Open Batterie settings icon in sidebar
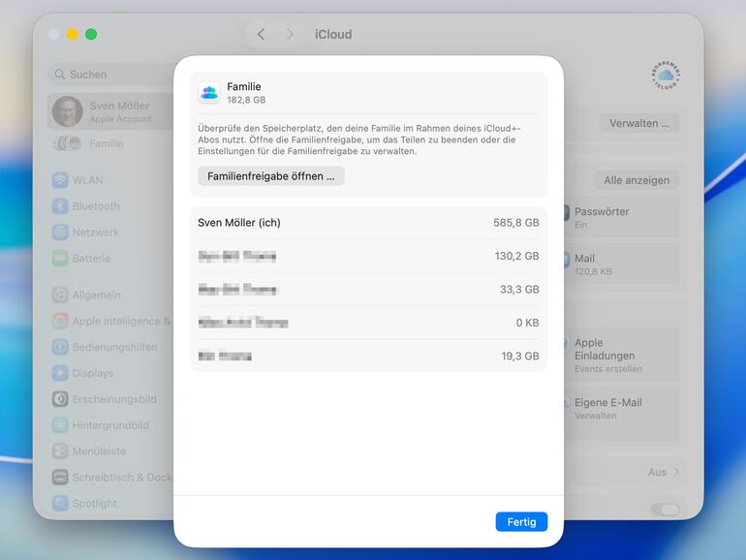 click(60, 259)
